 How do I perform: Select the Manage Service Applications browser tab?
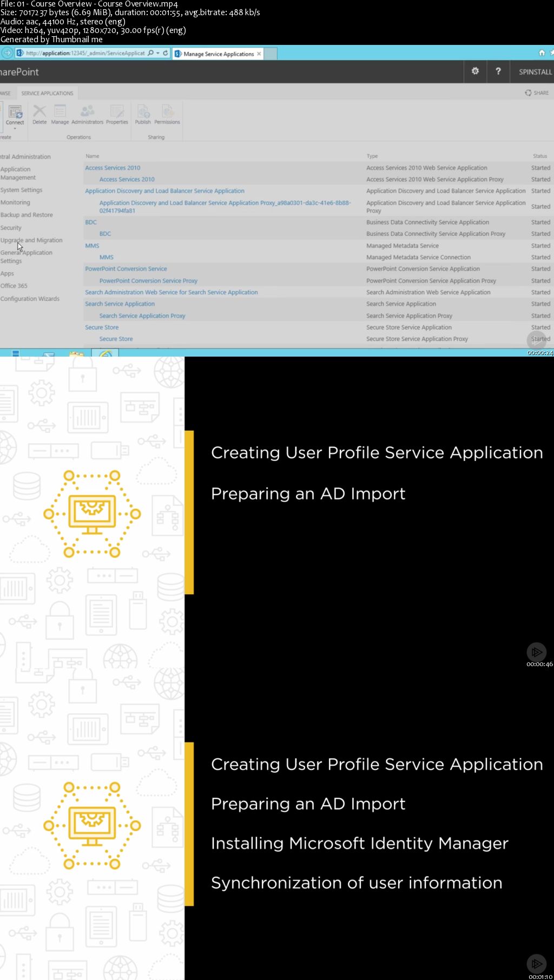[218, 54]
